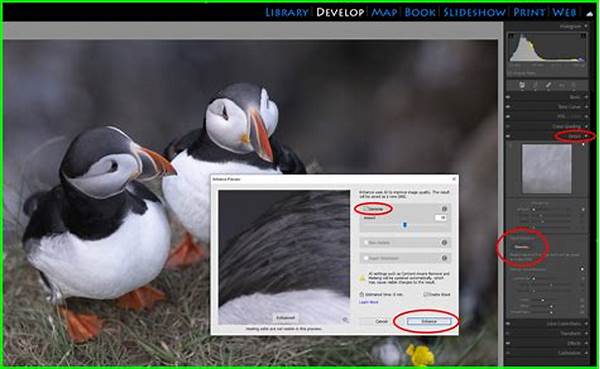Expand the Lens Corrections panel
The width and height of the screenshot is (600, 369).
586,324
